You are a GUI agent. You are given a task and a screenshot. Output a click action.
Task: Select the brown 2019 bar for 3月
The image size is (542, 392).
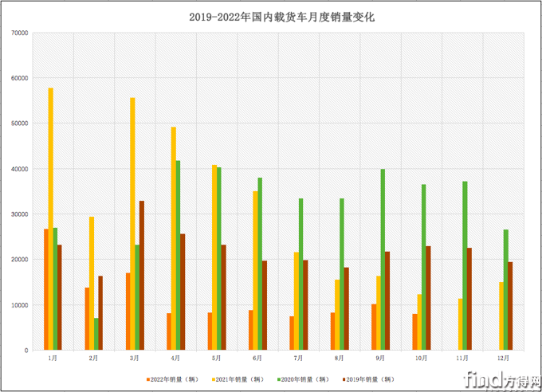coord(142,276)
